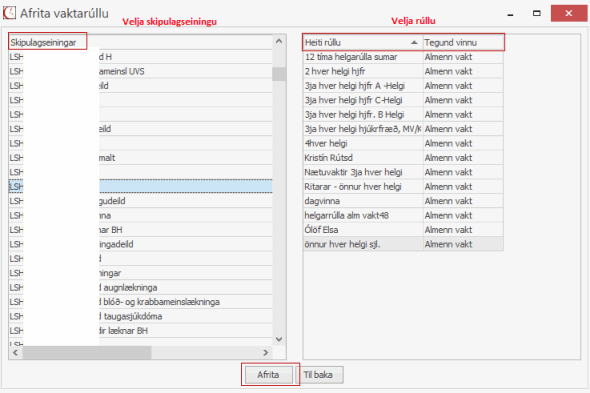This screenshot has width=590, height=393.
Task: Click the Til baka button
Action: pyautogui.click(x=318, y=375)
